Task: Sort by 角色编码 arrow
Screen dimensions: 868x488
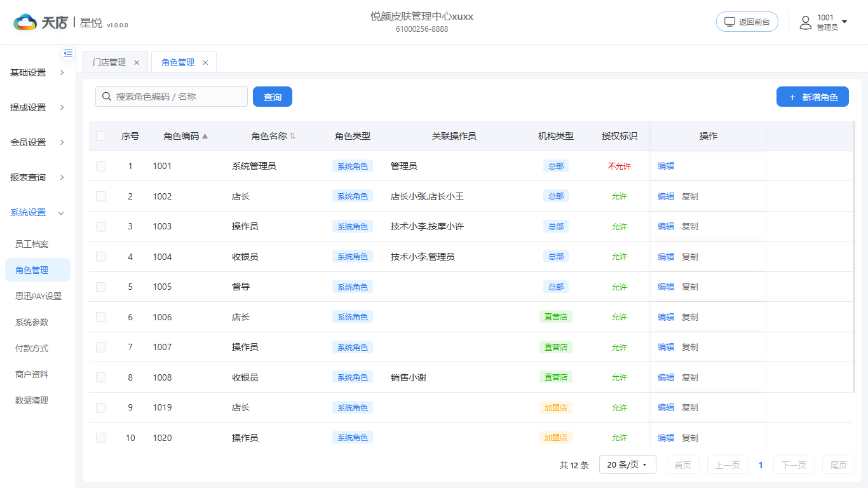Action: click(x=205, y=136)
